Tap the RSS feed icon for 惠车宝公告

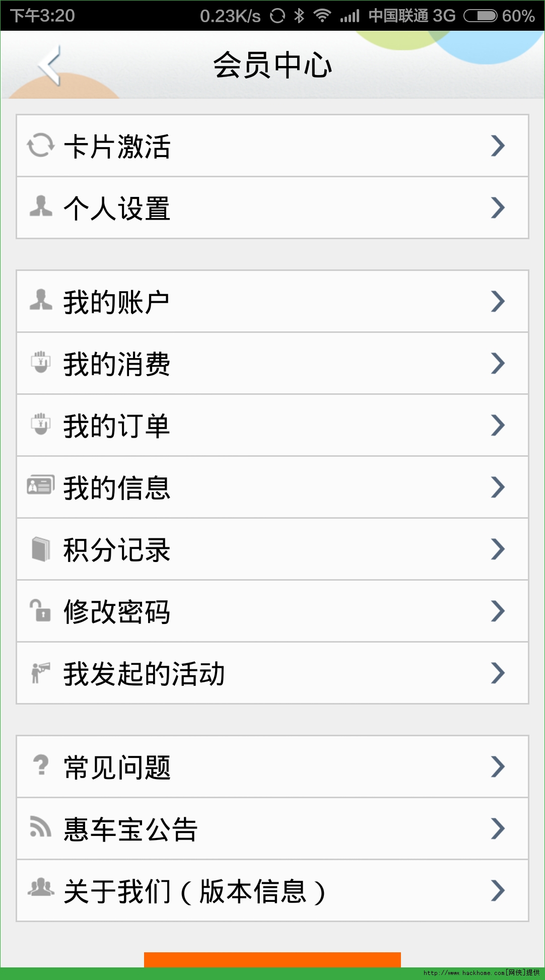40,827
